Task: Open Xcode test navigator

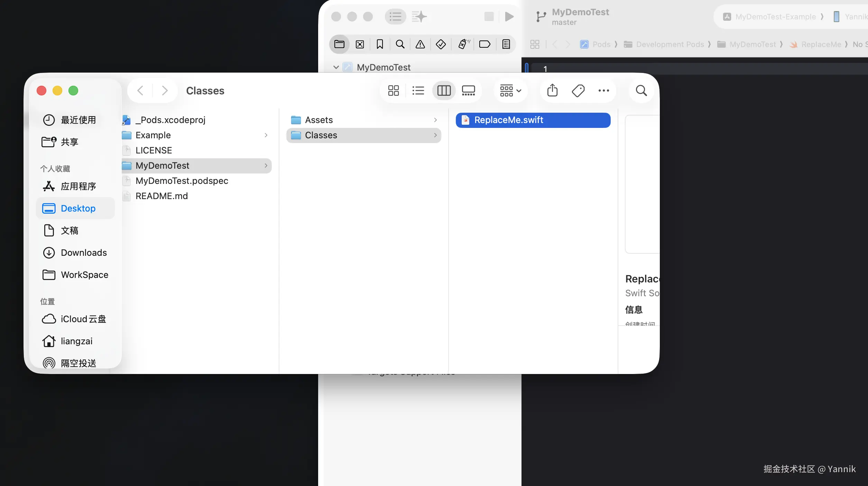Action: (x=441, y=44)
